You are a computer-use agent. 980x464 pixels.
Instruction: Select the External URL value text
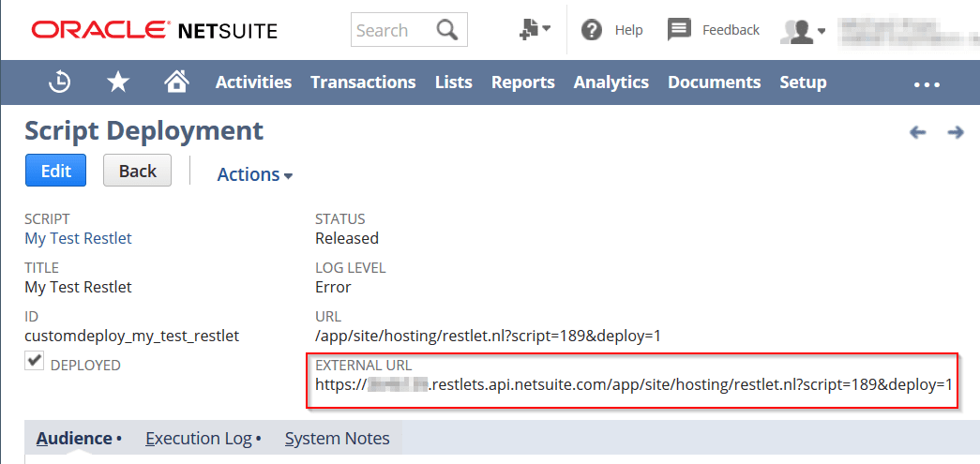(x=634, y=384)
